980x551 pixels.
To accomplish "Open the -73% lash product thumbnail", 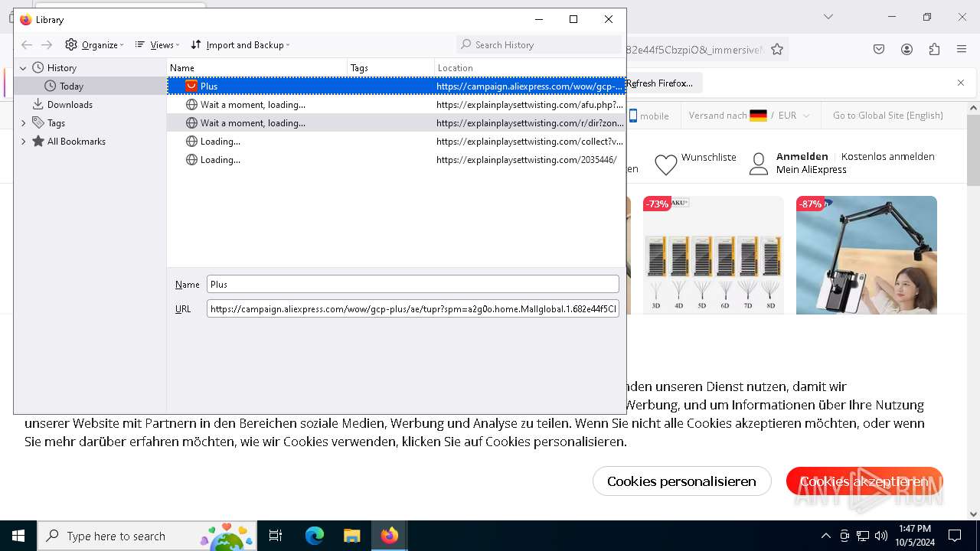I will point(714,255).
